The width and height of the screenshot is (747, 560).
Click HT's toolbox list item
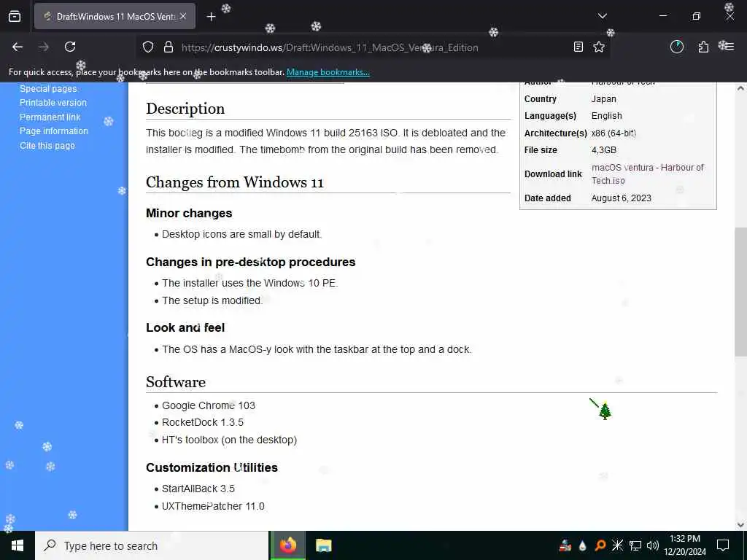click(x=229, y=440)
